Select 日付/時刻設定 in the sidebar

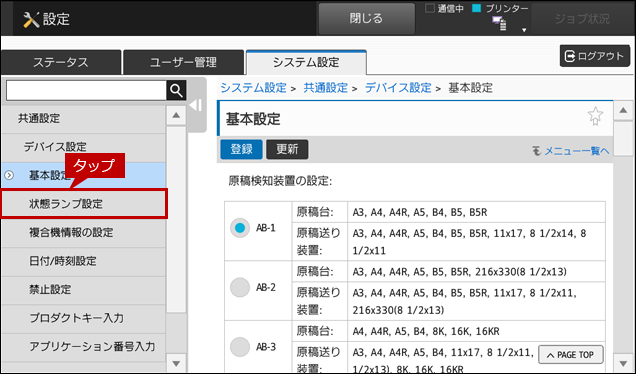[84, 261]
